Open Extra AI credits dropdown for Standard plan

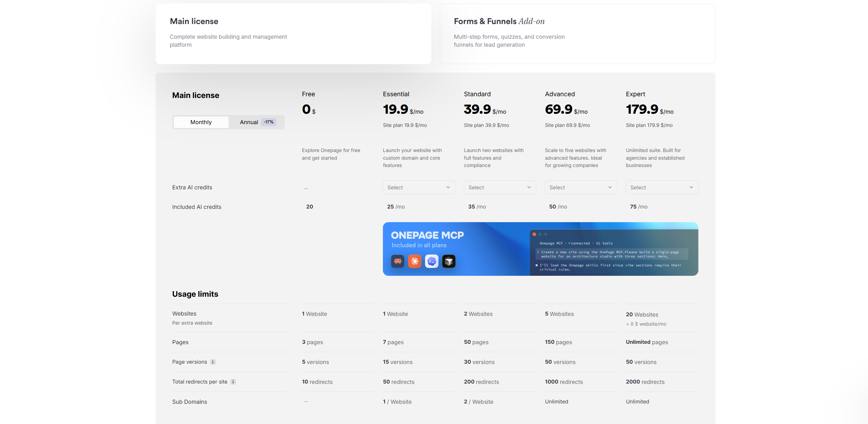(500, 187)
